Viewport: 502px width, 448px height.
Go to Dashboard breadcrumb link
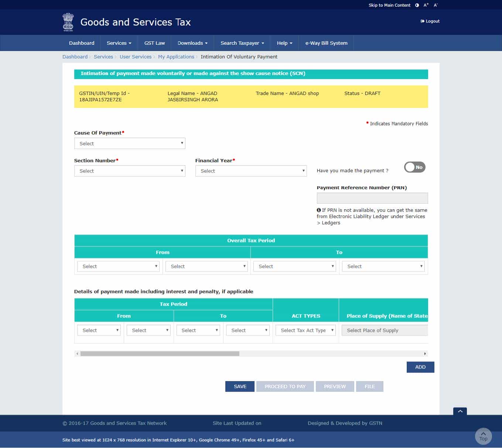click(x=75, y=57)
